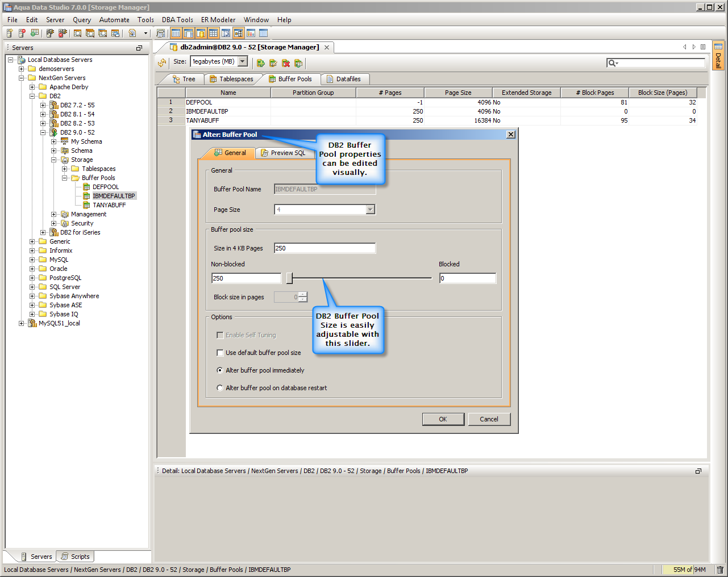Click the last table toolbar icon
Viewport: 728px width, 577px height.
pyautogui.click(x=263, y=33)
